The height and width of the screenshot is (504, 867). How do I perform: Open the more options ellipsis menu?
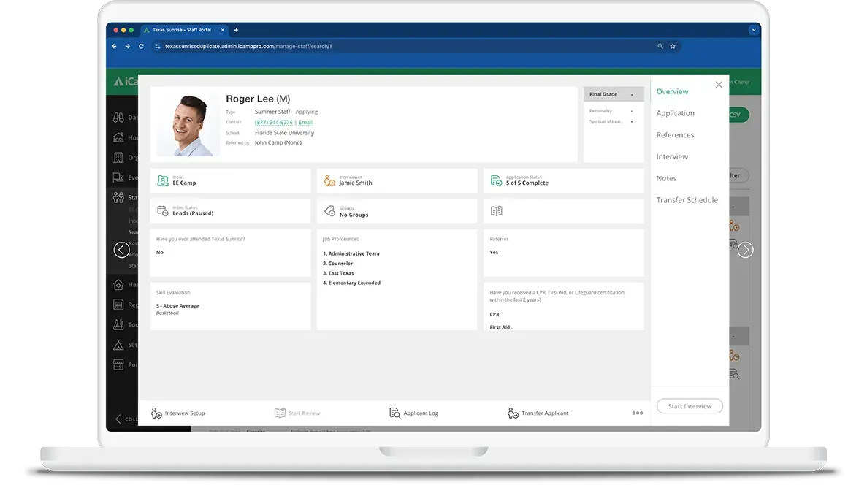pyautogui.click(x=638, y=413)
